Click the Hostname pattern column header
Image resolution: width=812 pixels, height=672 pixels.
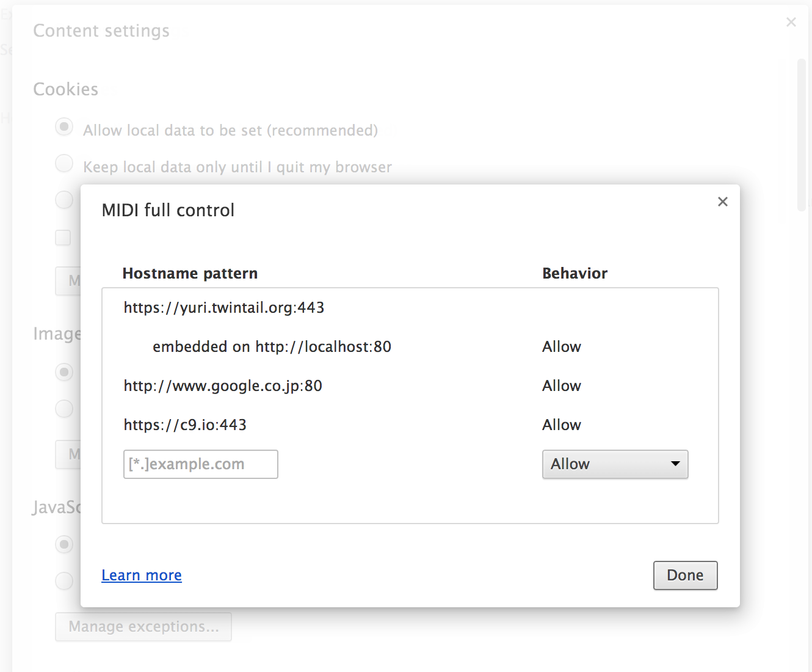[x=189, y=273]
